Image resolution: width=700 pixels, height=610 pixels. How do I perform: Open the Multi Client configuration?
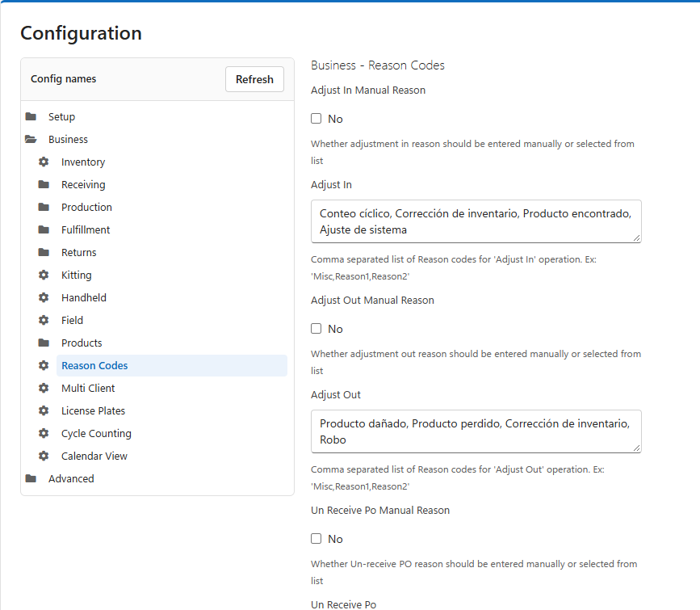tap(88, 388)
